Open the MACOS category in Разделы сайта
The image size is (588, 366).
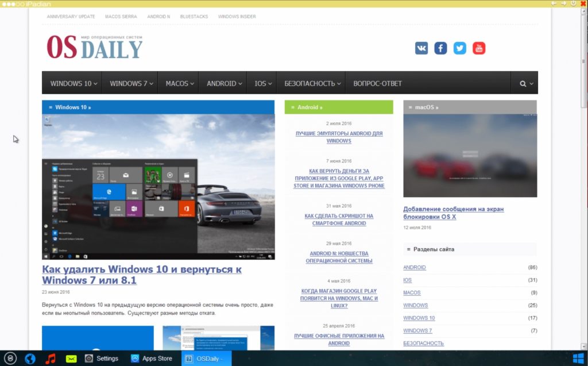[412, 293]
